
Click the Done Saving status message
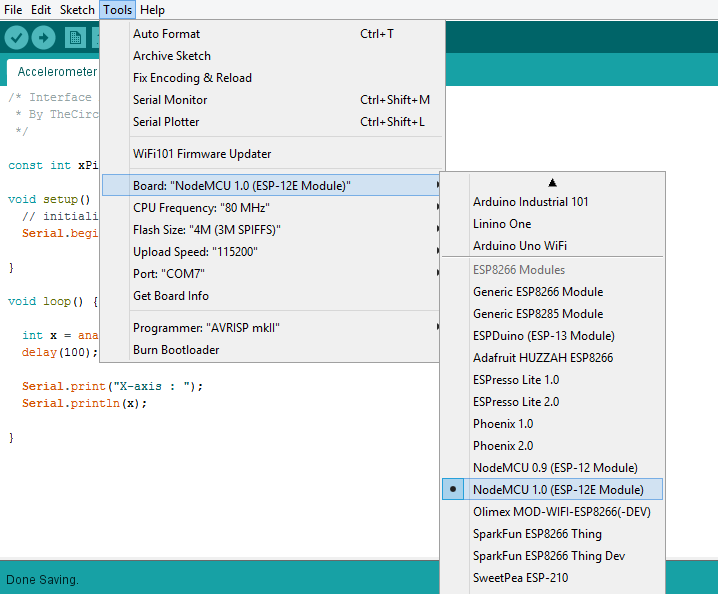[x=42, y=580]
